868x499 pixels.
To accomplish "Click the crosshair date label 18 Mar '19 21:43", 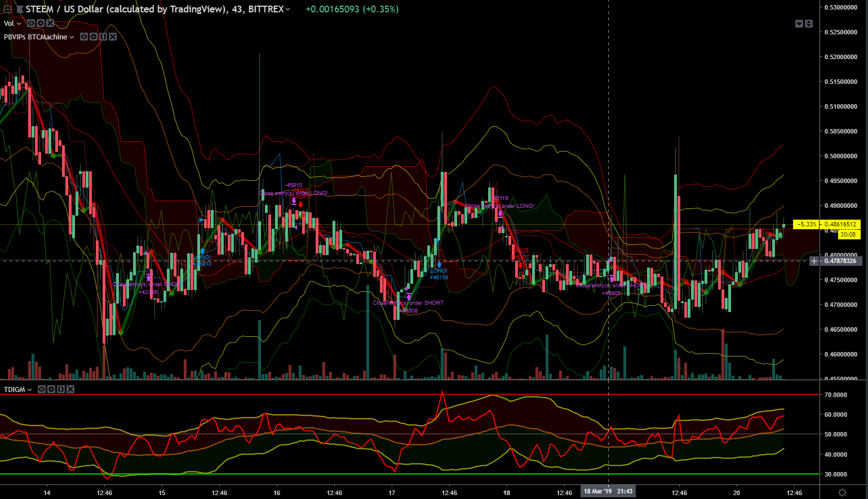I will [608, 492].
